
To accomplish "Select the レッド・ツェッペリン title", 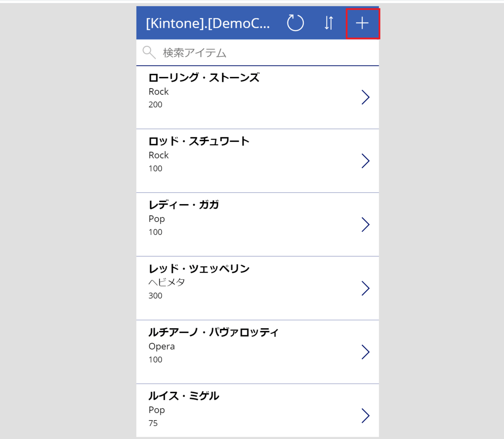I will [199, 268].
